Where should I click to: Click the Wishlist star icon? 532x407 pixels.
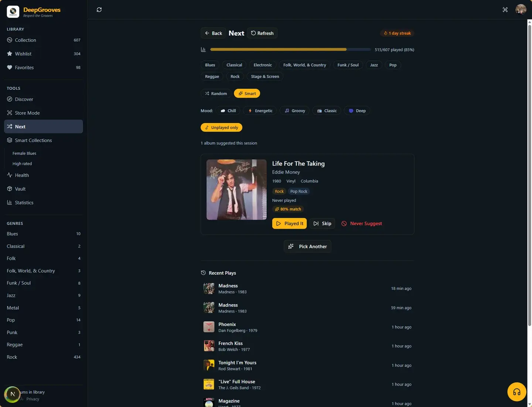click(x=10, y=54)
